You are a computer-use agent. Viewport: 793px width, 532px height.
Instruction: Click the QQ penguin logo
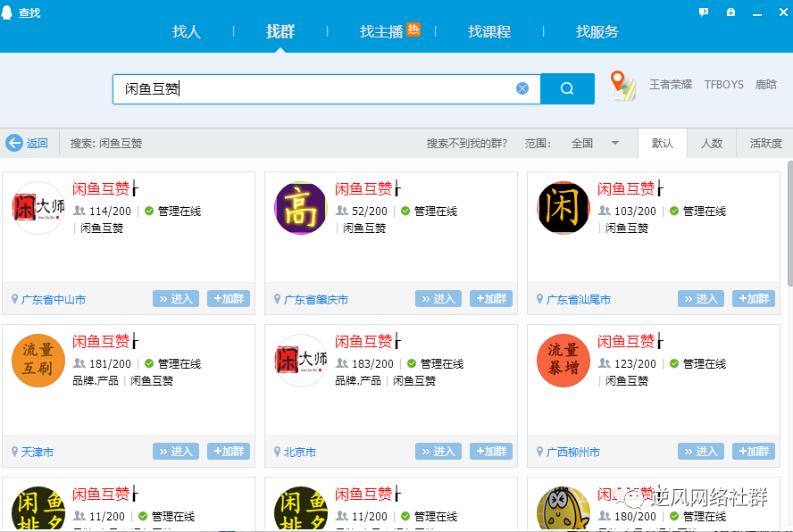coord(6,12)
